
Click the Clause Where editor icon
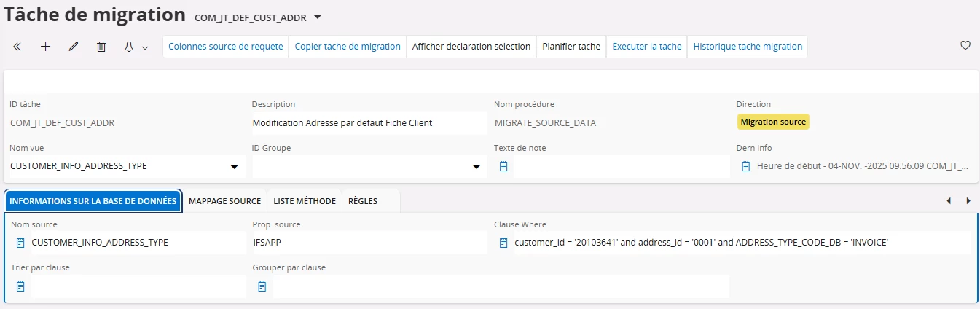503,243
